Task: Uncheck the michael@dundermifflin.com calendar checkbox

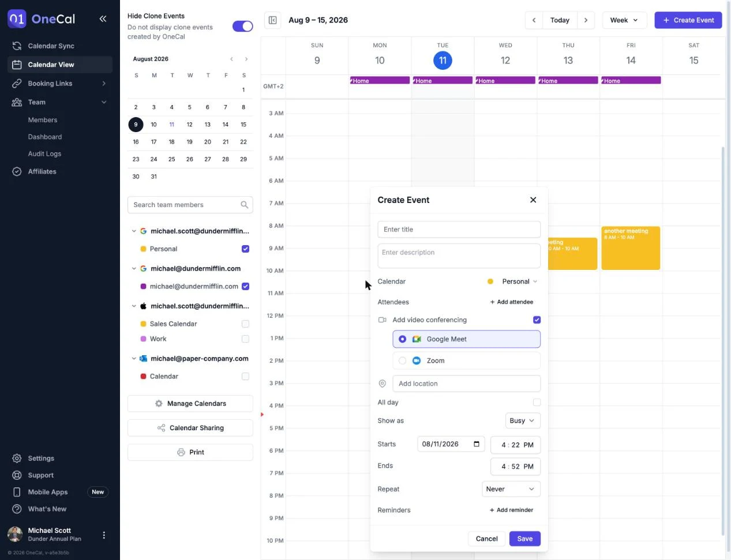Action: [245, 286]
